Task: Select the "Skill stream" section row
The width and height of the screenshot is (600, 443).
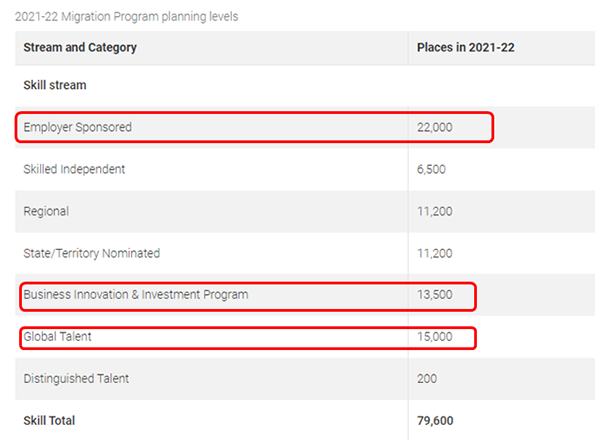Action: pos(55,85)
